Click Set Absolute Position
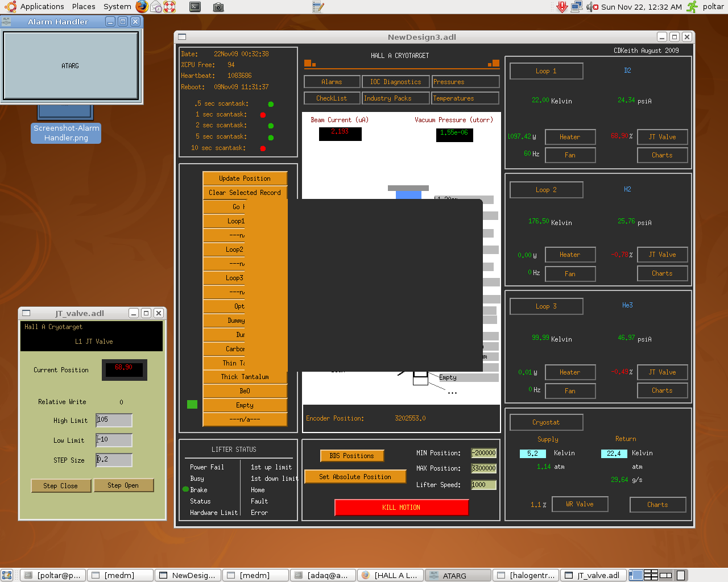This screenshot has height=582, width=728. pos(355,477)
